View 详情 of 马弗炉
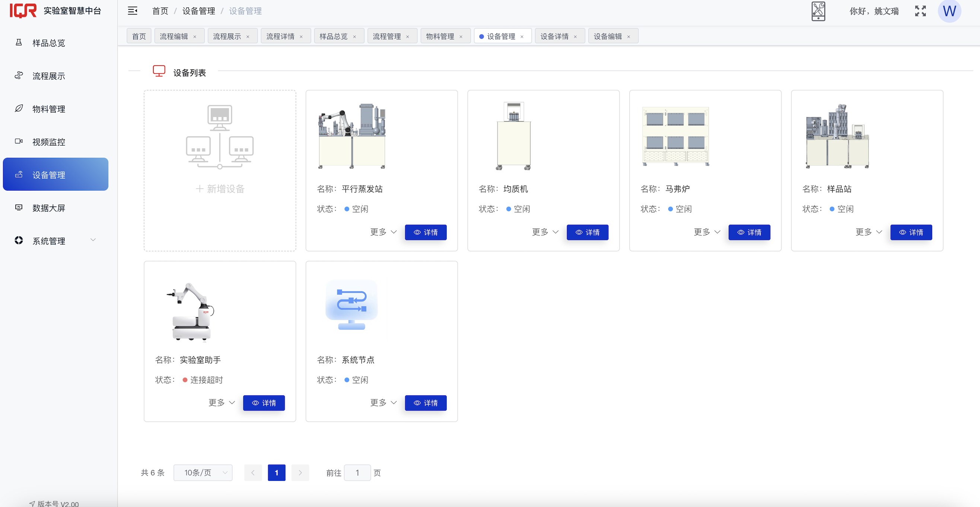This screenshot has width=980, height=507. point(750,232)
